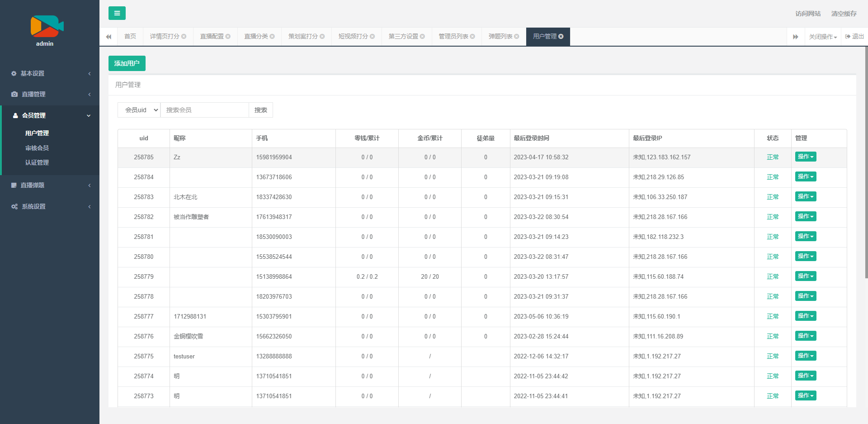Close the active 用户管理 tab via its x icon
Viewport: 868px width, 424px height.
[x=561, y=37]
